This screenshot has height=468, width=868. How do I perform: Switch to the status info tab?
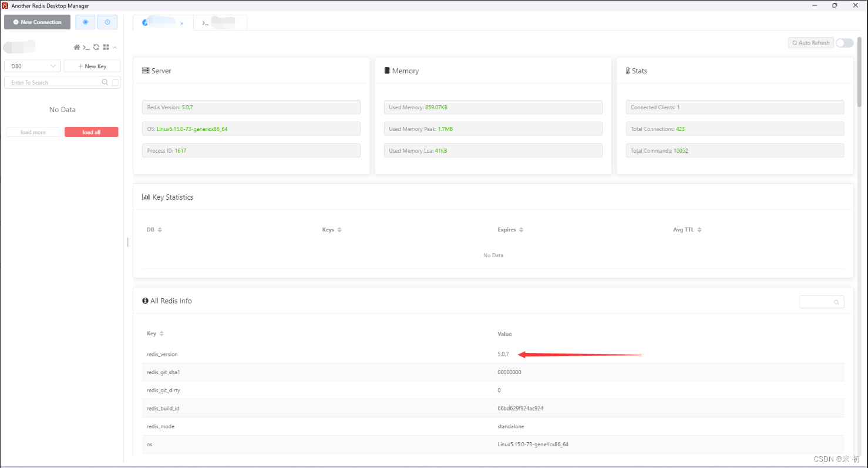click(163, 23)
